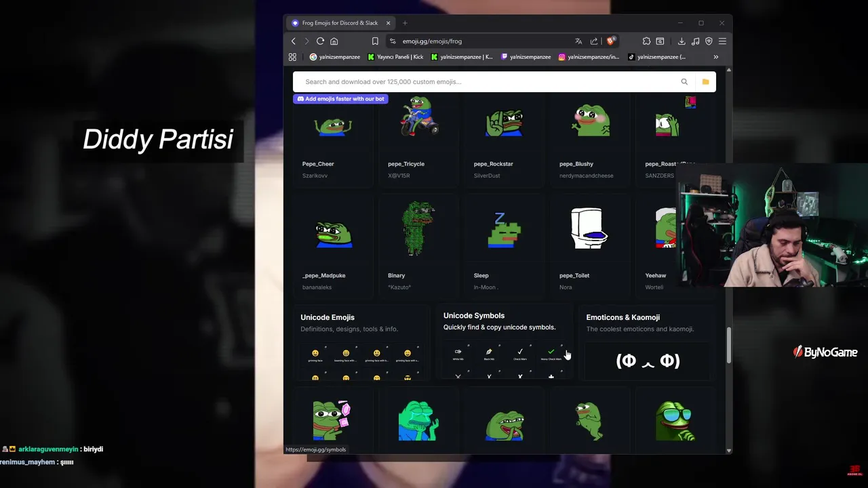The height and width of the screenshot is (488, 868).
Task: Select the Frog Emojis for Discord & Slack tab
Action: (340, 23)
